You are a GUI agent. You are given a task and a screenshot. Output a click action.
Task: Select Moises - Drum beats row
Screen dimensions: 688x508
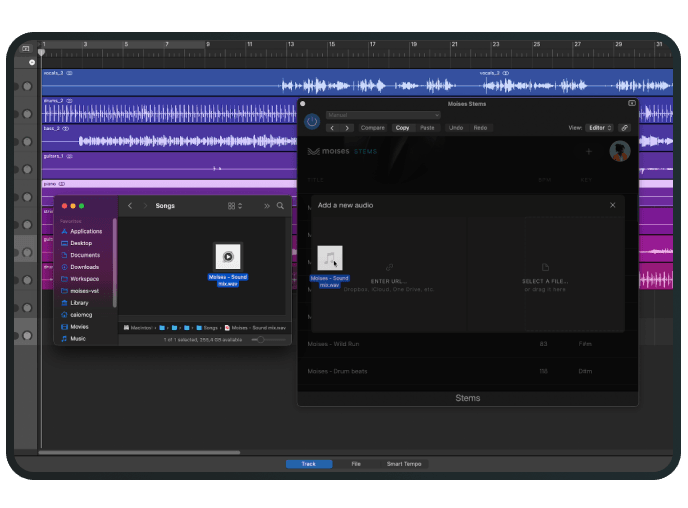click(468, 371)
